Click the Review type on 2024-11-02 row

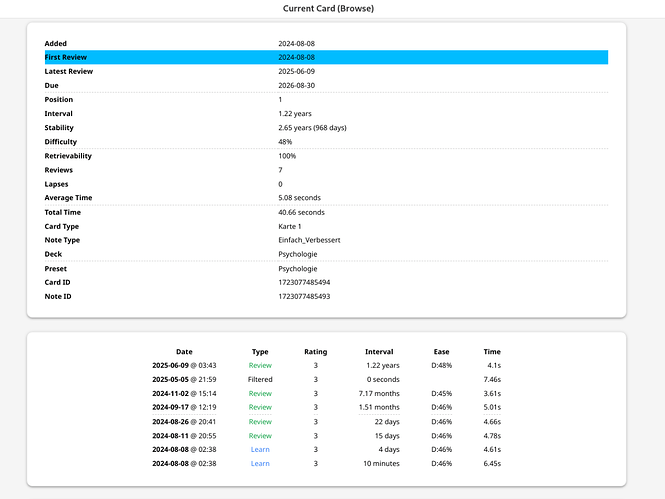pos(260,393)
